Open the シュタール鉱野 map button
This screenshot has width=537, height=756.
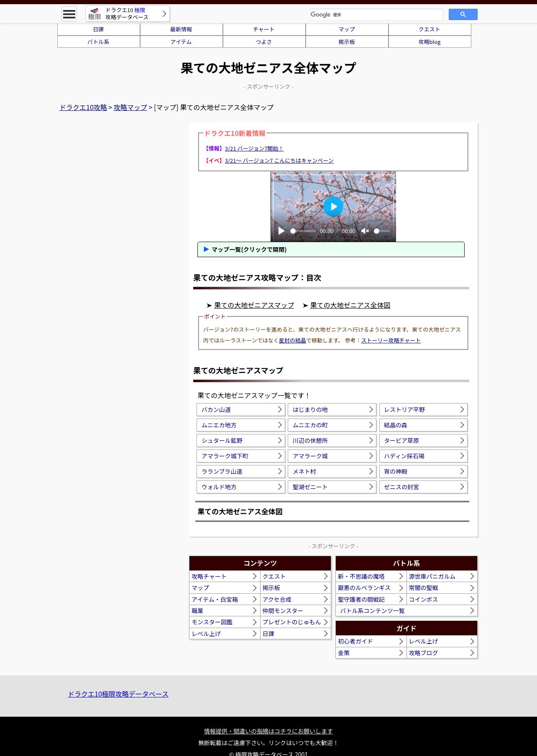click(241, 441)
